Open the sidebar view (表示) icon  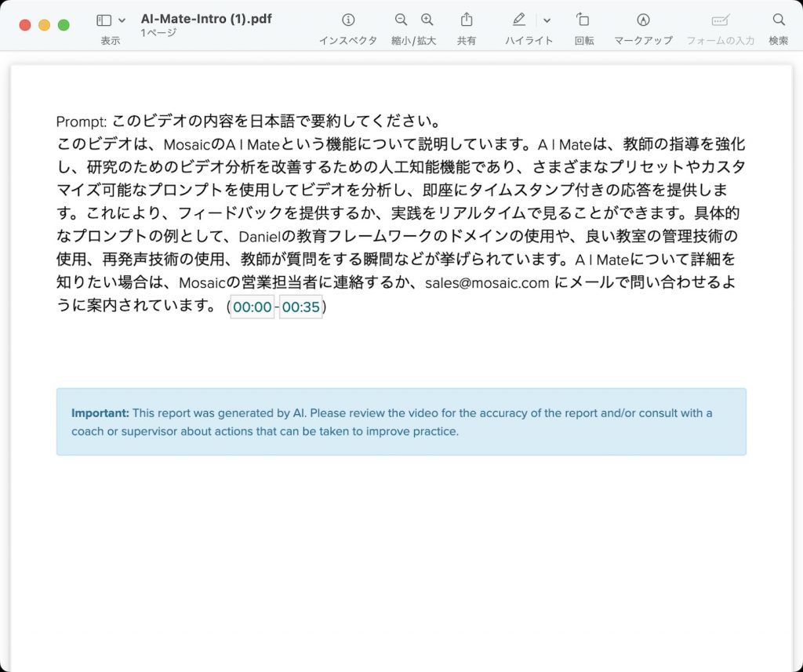(104, 20)
